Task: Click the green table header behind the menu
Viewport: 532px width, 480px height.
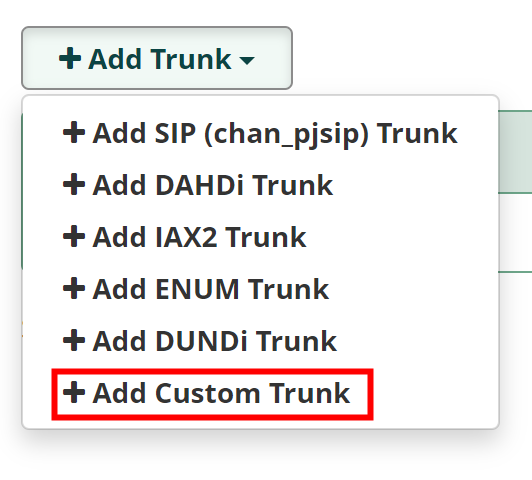Action: pos(515,152)
